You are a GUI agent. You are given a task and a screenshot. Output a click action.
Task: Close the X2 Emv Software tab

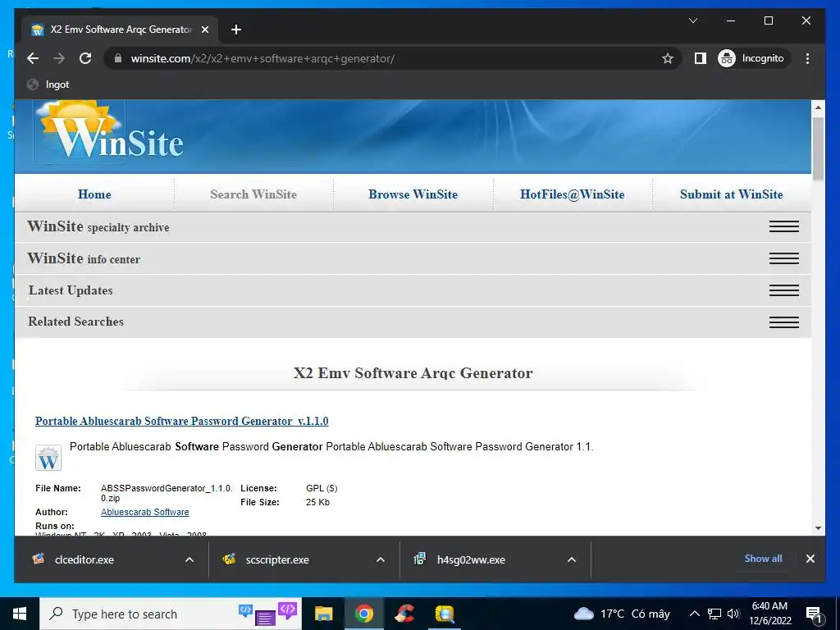pyautogui.click(x=204, y=30)
